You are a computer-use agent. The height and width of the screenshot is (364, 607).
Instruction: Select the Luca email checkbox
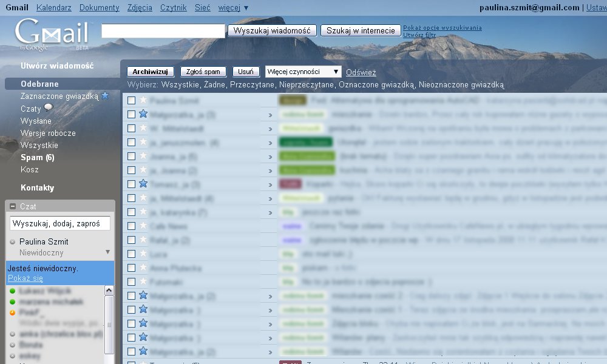131,254
